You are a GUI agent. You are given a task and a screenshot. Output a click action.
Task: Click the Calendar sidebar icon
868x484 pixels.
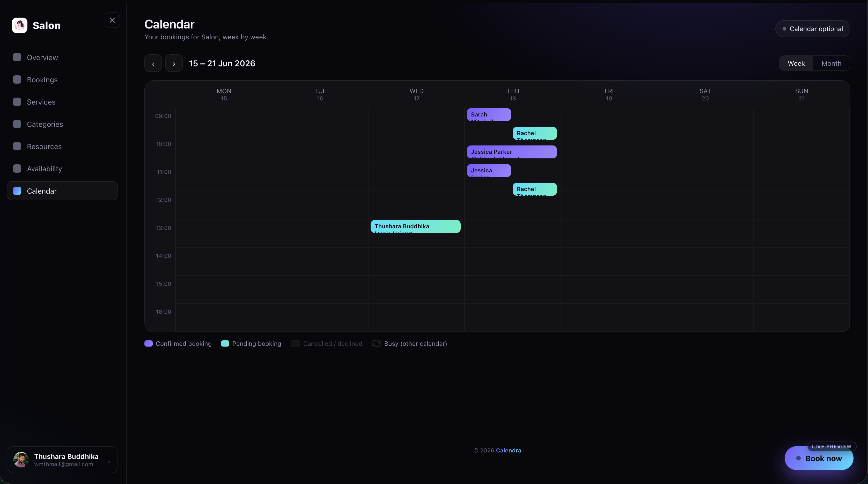[x=17, y=191]
